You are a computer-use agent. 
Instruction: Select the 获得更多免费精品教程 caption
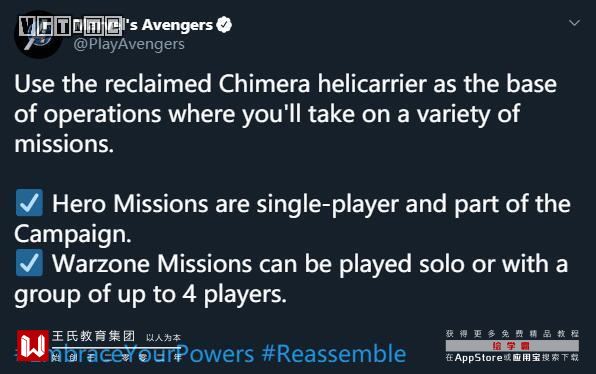512,334
